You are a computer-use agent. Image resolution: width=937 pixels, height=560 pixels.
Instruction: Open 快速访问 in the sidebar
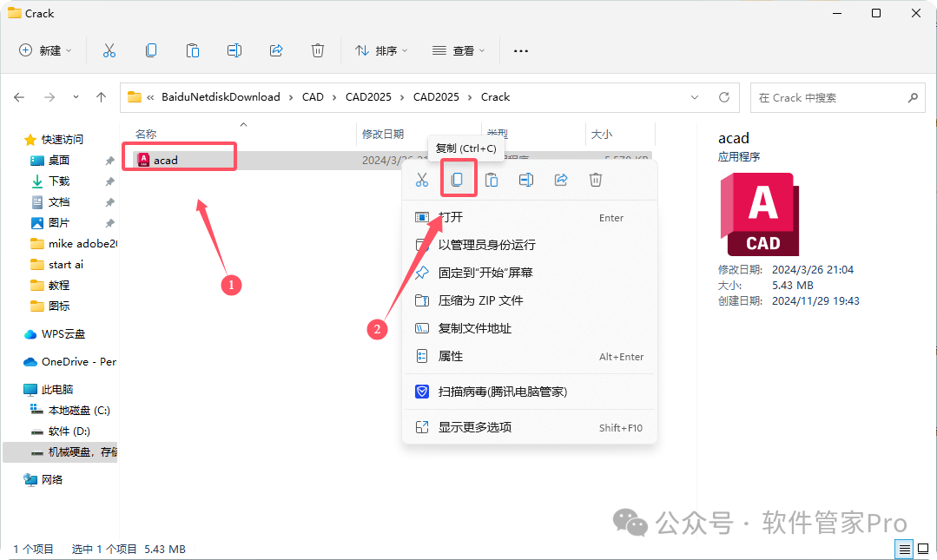point(54,139)
